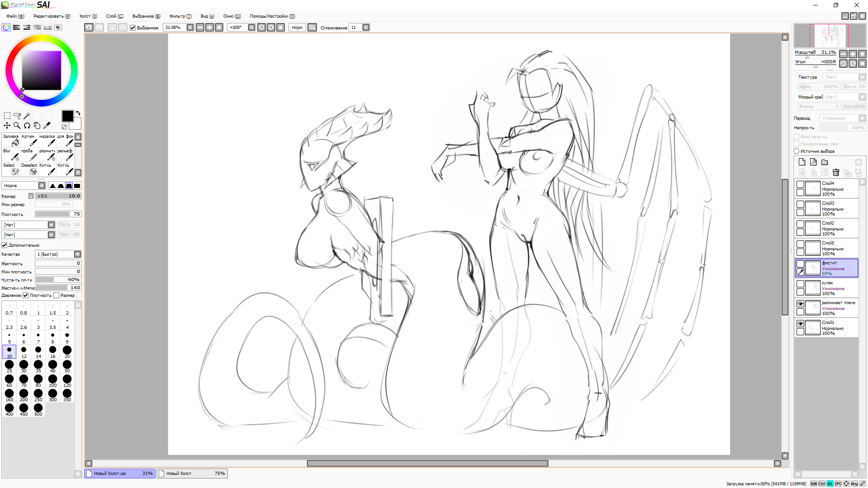Viewport: 868px width, 488px height.
Task: Adjust the layer Непроз-ть opacity slider
Action: coord(843,128)
